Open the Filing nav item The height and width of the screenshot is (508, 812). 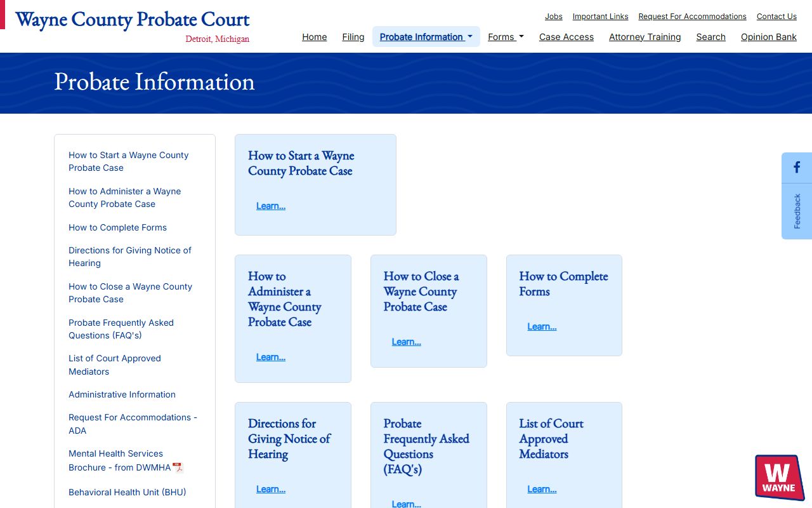pyautogui.click(x=353, y=37)
